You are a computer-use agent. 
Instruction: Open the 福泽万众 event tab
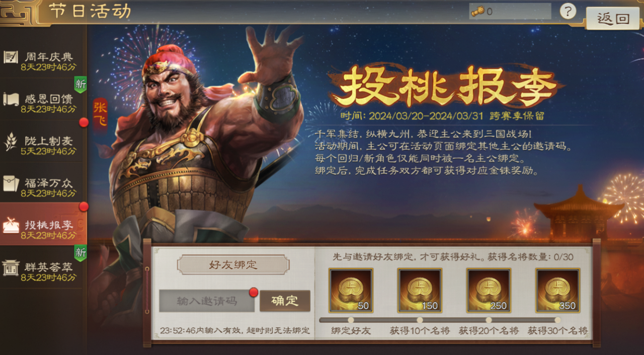pos(43,187)
